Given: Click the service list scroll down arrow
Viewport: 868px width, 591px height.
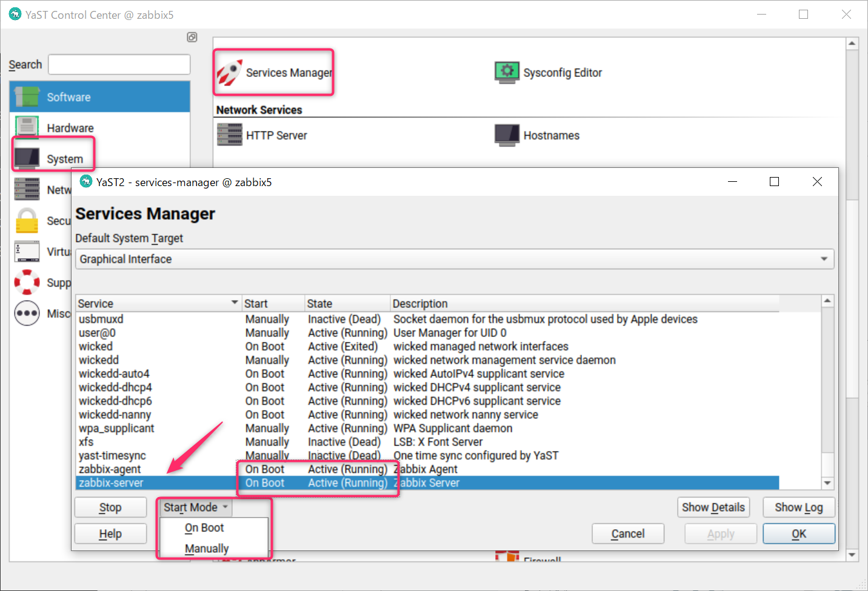Looking at the screenshot, I should click(827, 483).
